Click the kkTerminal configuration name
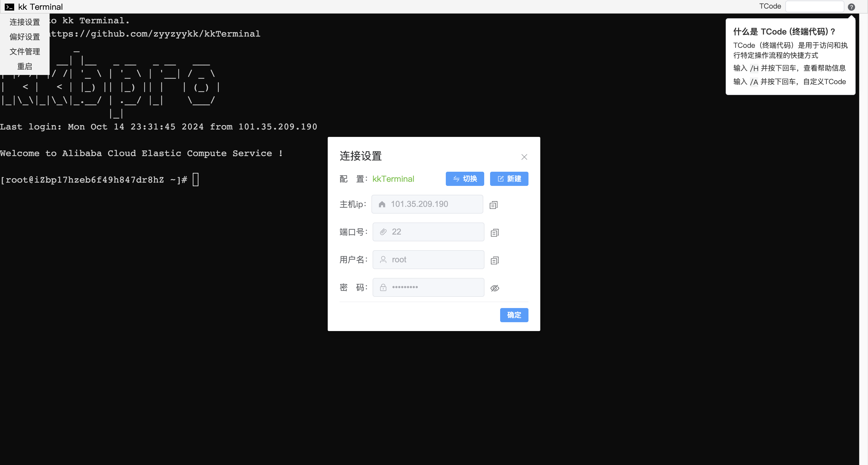868x465 pixels. point(393,179)
